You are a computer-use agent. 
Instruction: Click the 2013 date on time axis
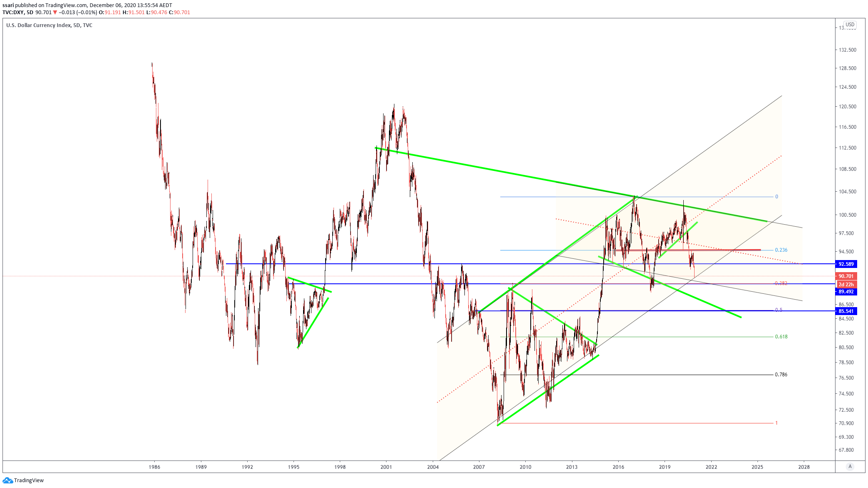[x=572, y=467]
